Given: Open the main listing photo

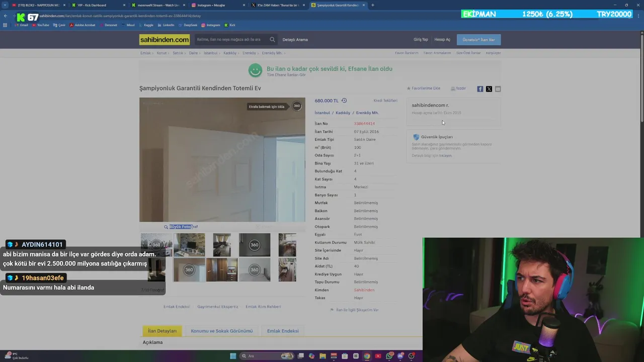Looking at the screenshot, I should coord(222,160).
